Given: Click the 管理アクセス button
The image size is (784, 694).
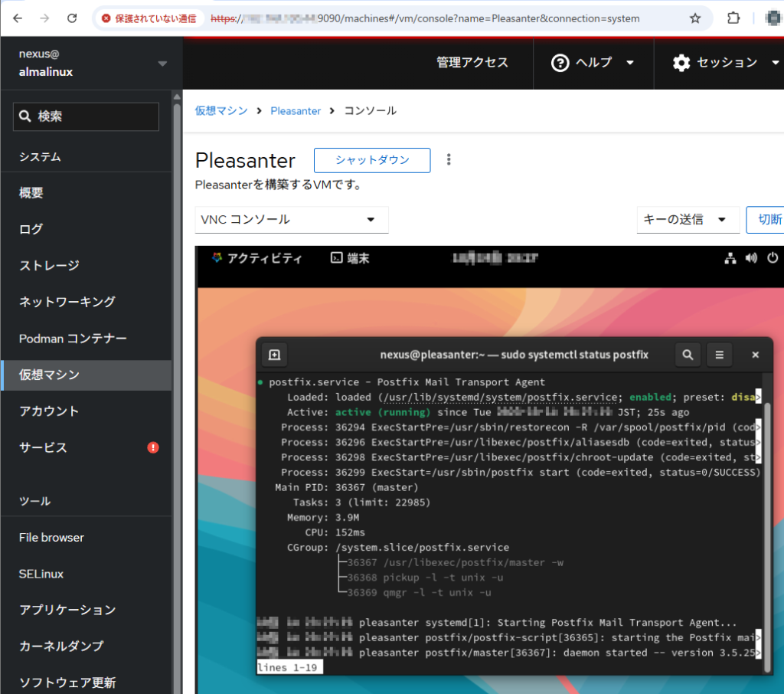Looking at the screenshot, I should point(472,63).
